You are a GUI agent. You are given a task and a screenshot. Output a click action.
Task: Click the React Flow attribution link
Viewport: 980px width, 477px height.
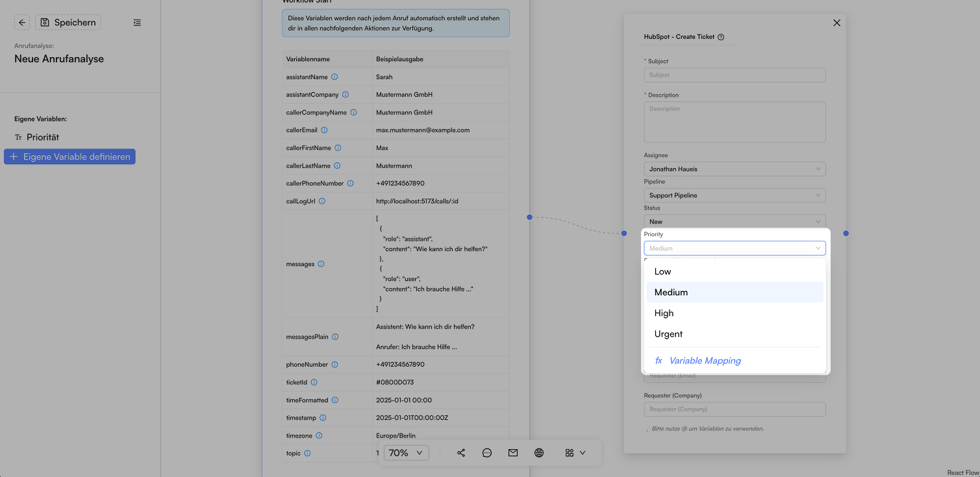[963, 472]
